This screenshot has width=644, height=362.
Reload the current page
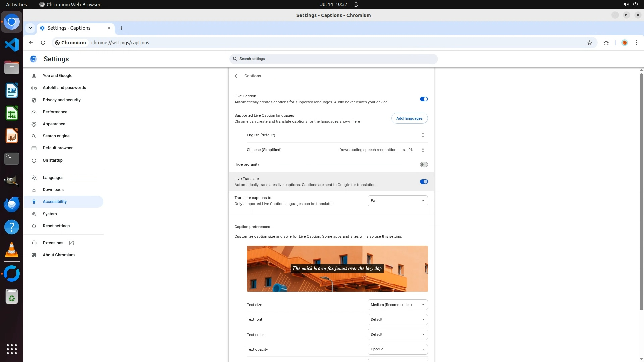tap(43, 43)
